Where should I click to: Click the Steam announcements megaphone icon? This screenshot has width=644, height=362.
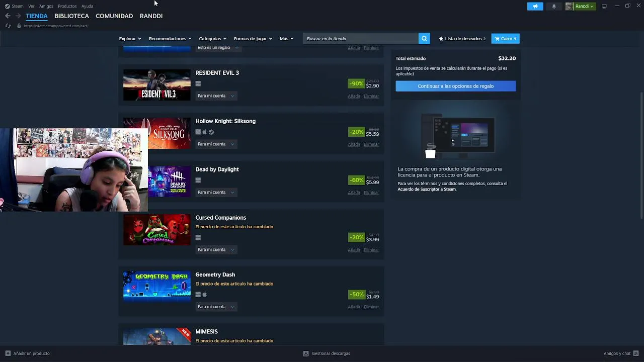[x=535, y=6]
